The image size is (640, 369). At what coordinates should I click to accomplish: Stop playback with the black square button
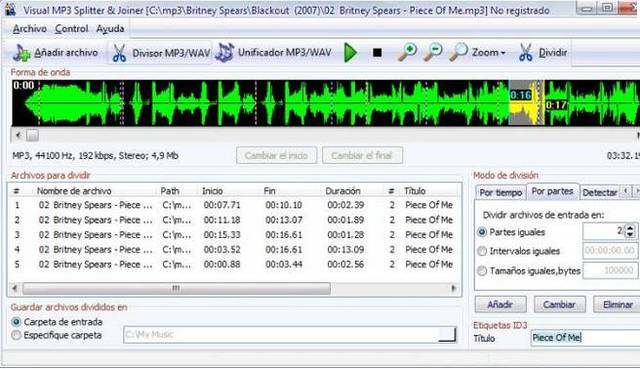pos(377,53)
